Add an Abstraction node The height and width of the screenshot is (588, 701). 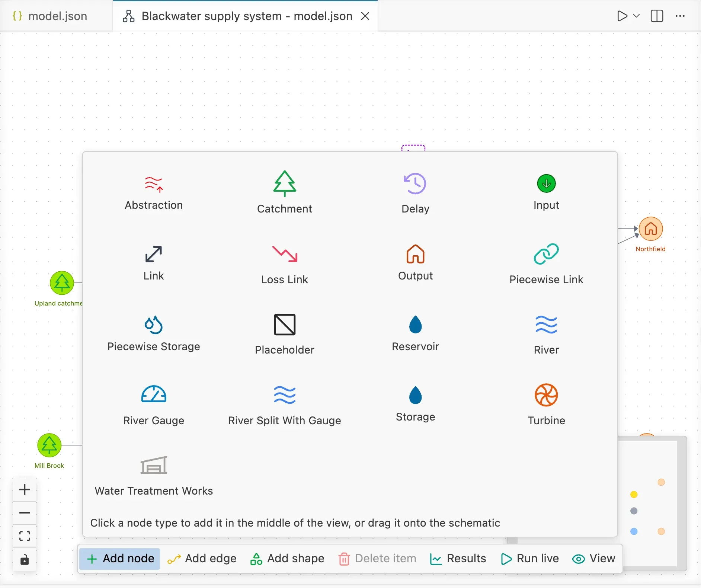(154, 194)
